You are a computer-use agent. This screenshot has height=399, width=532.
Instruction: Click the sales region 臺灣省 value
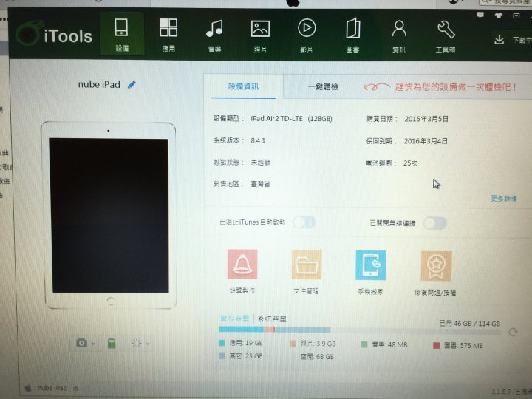260,184
